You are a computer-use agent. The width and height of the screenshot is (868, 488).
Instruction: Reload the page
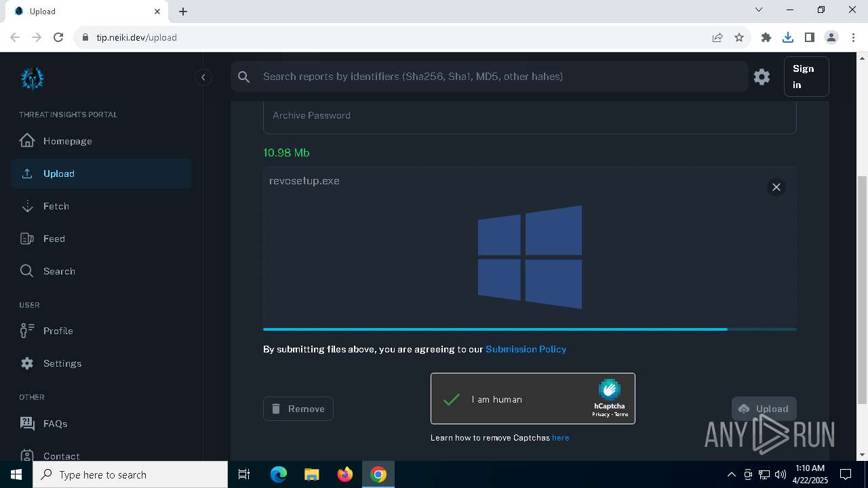point(58,37)
